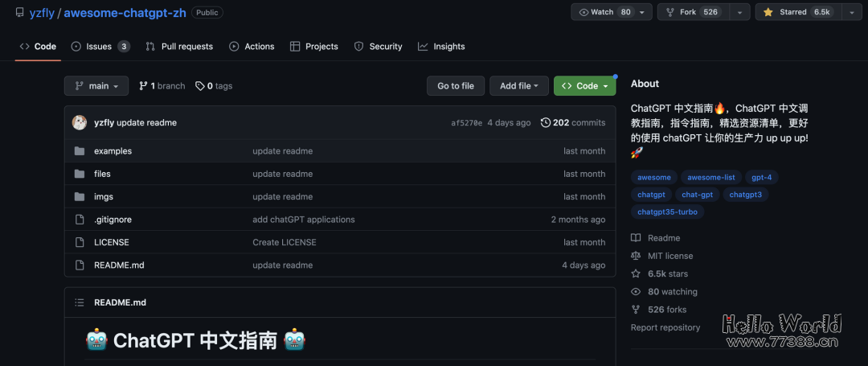The height and width of the screenshot is (366, 868).
Task: Select the chatgpt3 topic tag
Action: 746,195
